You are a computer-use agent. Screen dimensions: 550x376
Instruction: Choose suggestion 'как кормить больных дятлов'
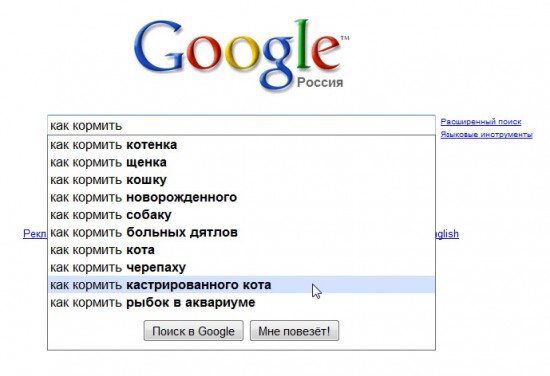coord(241,232)
